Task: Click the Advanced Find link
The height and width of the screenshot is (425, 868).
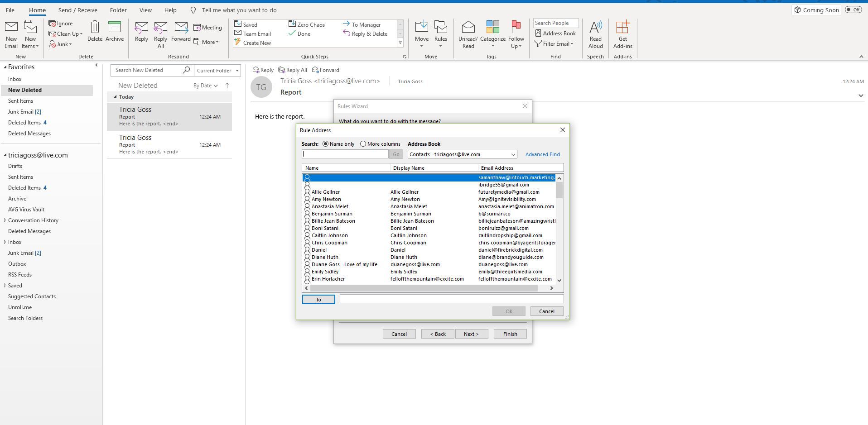Action: pyautogui.click(x=542, y=154)
